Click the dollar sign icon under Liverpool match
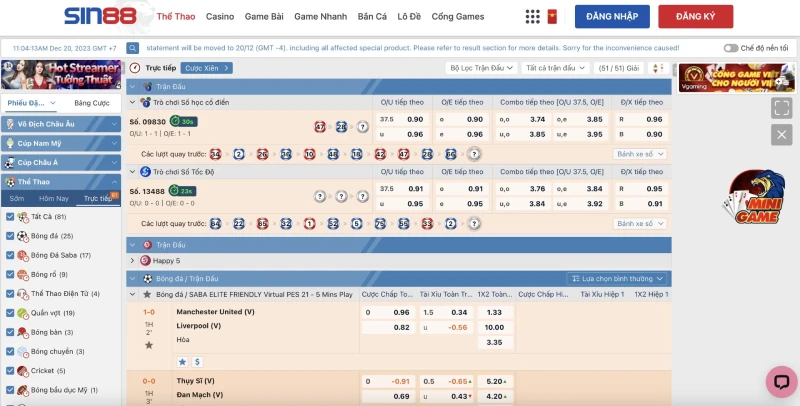The image size is (800, 406). pos(197,362)
